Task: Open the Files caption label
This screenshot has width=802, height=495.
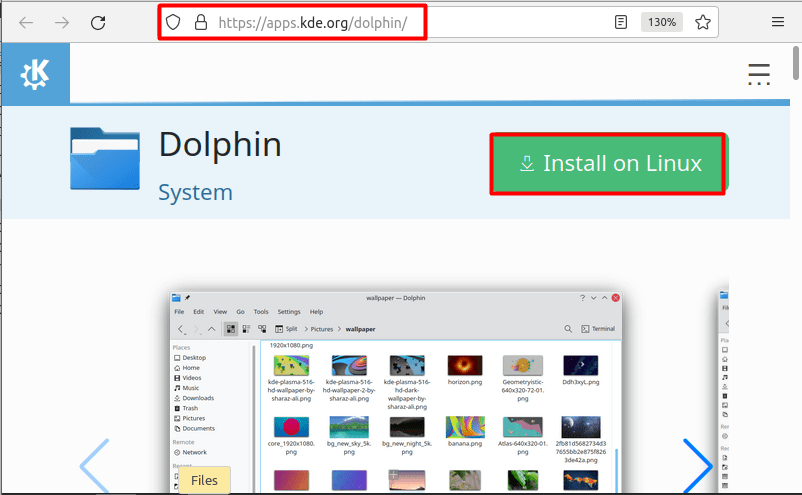Action: (204, 480)
